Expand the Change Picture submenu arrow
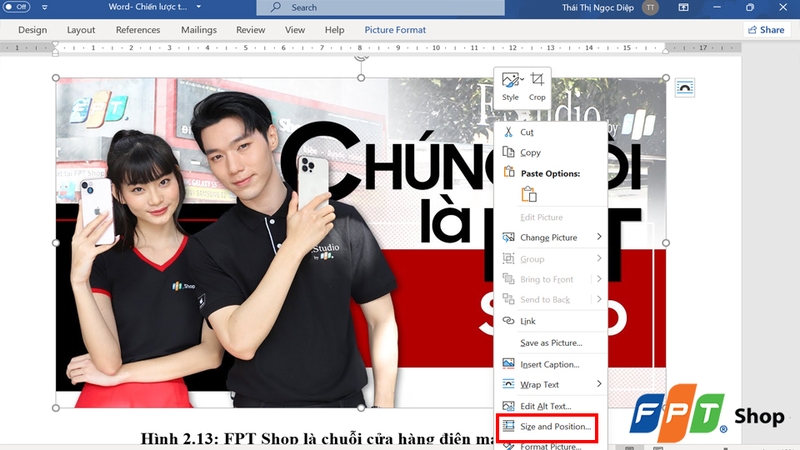 (x=599, y=237)
